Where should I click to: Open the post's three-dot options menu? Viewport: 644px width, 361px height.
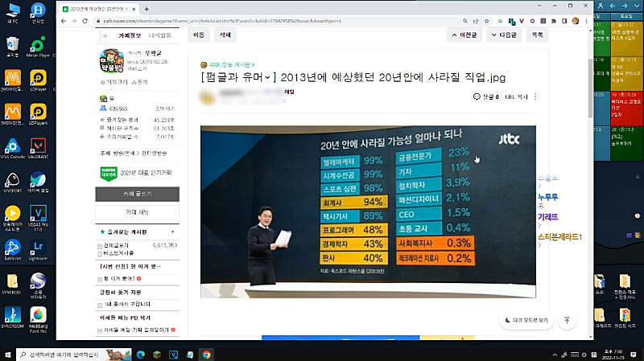535,96
